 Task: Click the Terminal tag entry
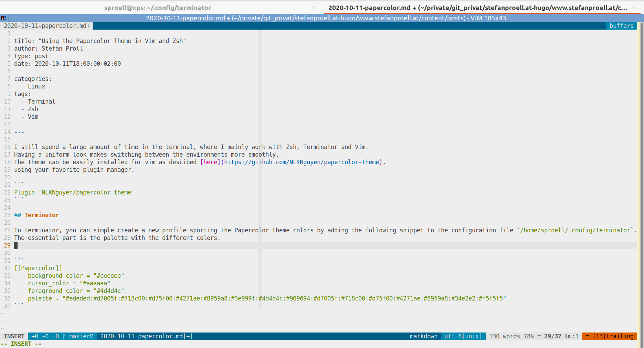click(41, 102)
